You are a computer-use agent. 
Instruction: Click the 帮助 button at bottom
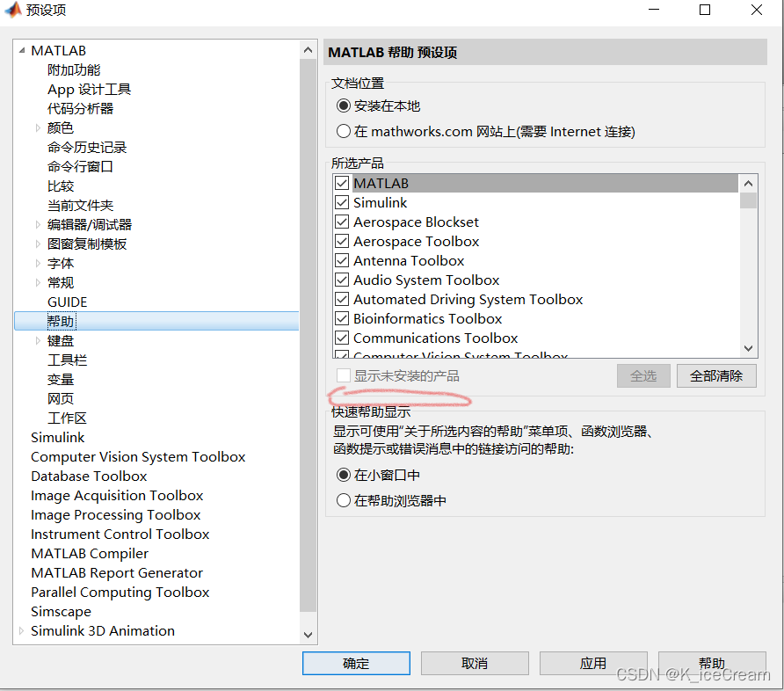click(x=712, y=663)
